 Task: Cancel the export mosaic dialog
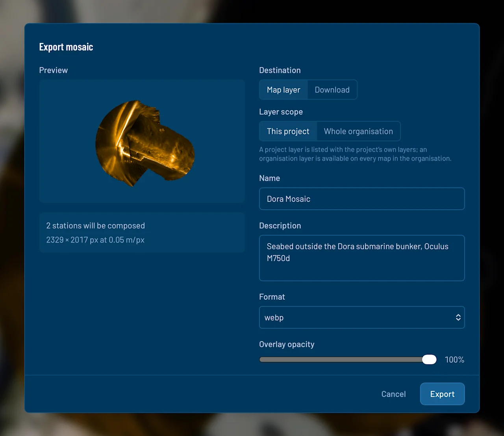click(x=393, y=394)
